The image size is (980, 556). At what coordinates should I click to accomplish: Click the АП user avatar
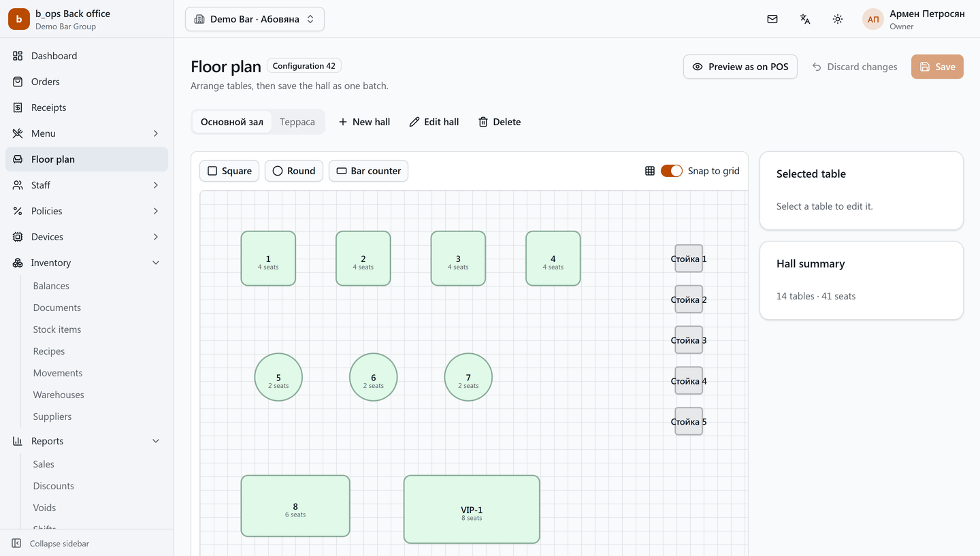[873, 19]
